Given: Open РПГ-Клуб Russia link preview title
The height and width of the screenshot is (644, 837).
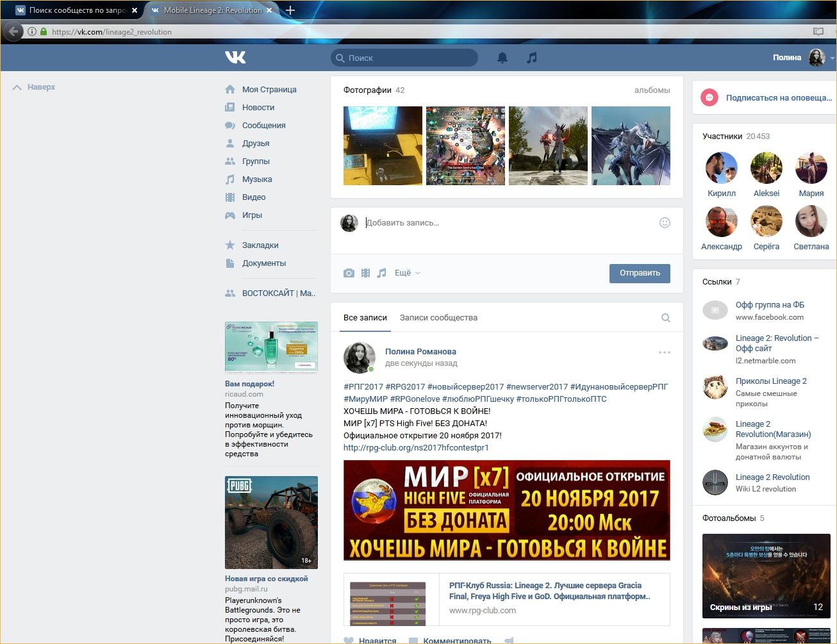Looking at the screenshot, I should [550, 591].
